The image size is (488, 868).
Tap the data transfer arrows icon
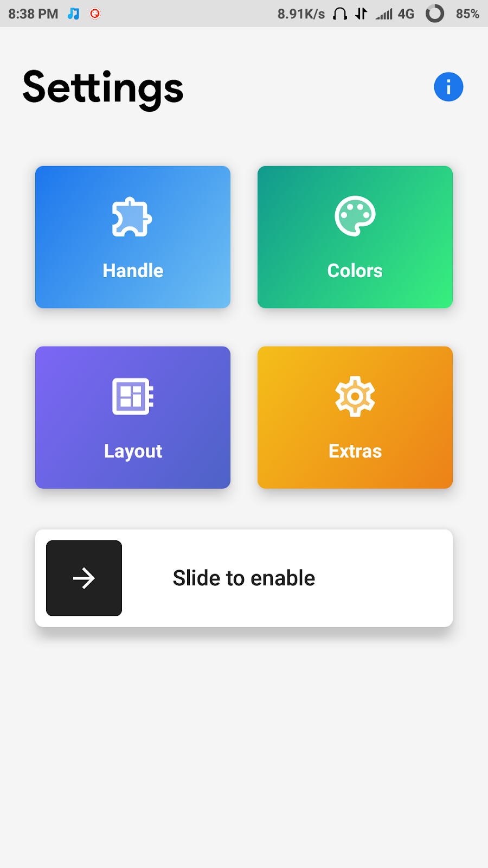point(361,14)
